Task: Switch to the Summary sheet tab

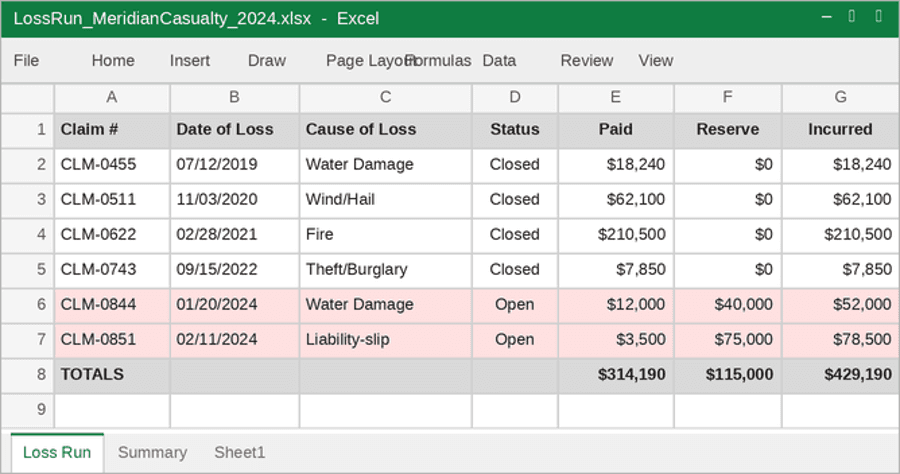Action: pos(153,453)
